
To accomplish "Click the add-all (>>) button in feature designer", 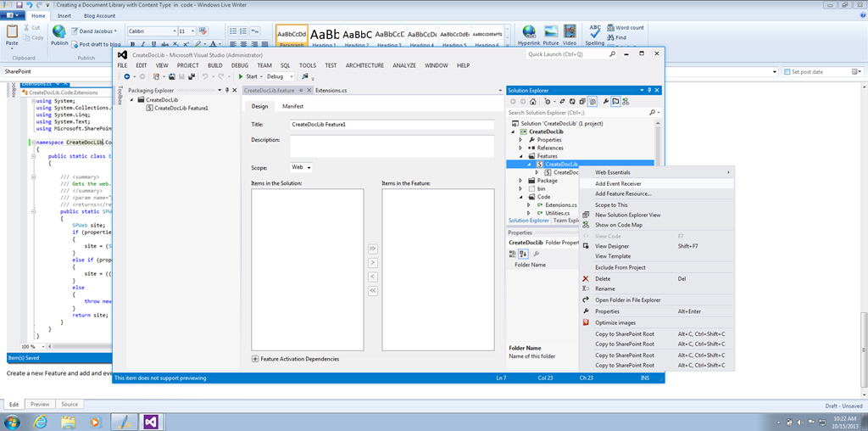I will click(373, 249).
